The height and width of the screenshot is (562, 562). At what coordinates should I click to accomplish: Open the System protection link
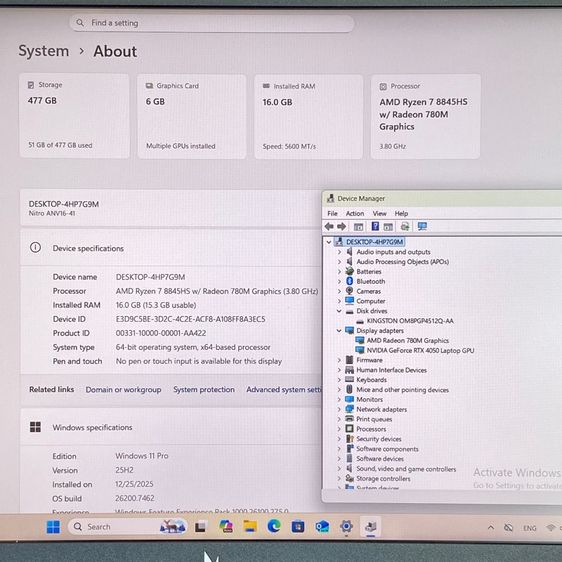coord(204,390)
